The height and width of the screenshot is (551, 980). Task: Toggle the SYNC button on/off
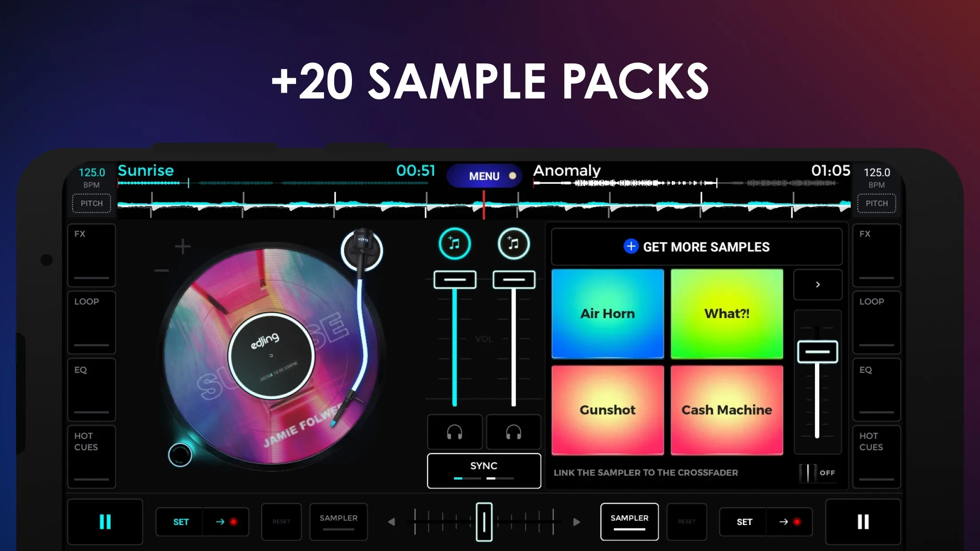484,470
